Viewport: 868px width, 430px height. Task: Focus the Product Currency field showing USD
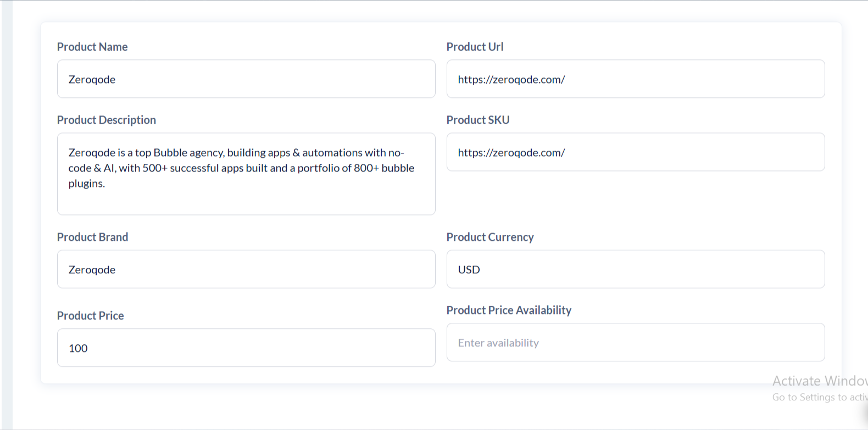tap(636, 269)
